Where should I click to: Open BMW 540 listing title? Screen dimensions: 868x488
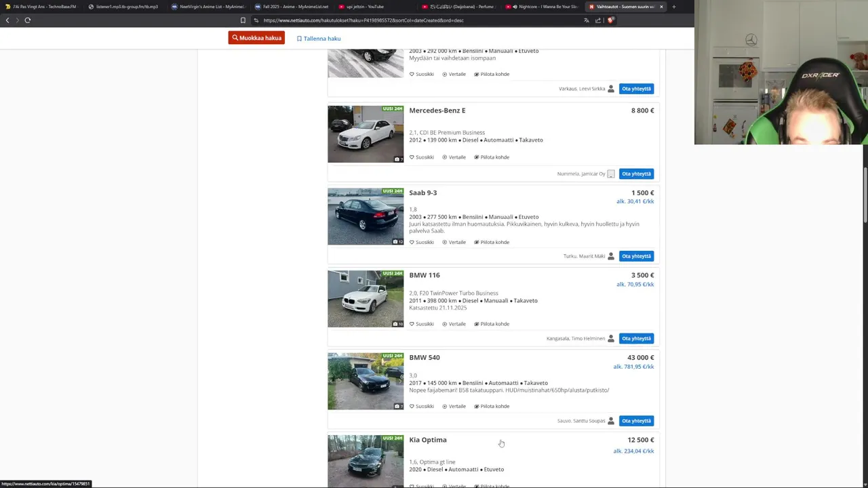pos(425,357)
